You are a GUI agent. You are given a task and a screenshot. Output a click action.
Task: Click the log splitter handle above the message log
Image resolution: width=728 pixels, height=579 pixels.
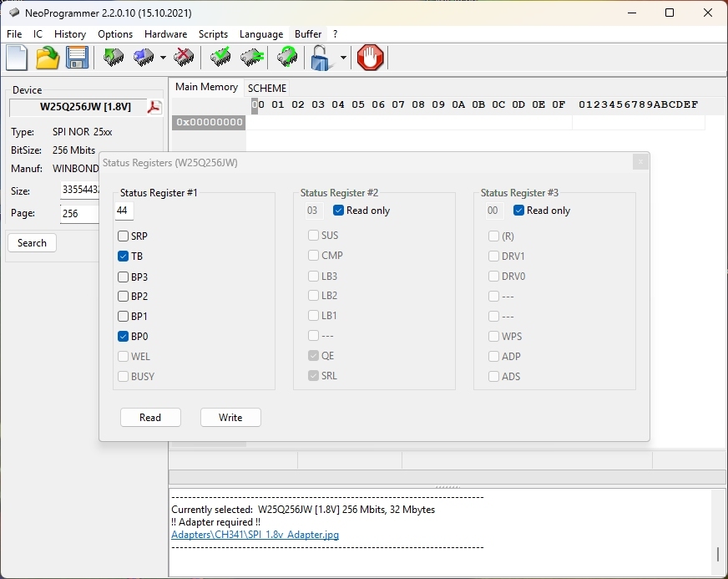click(x=447, y=486)
